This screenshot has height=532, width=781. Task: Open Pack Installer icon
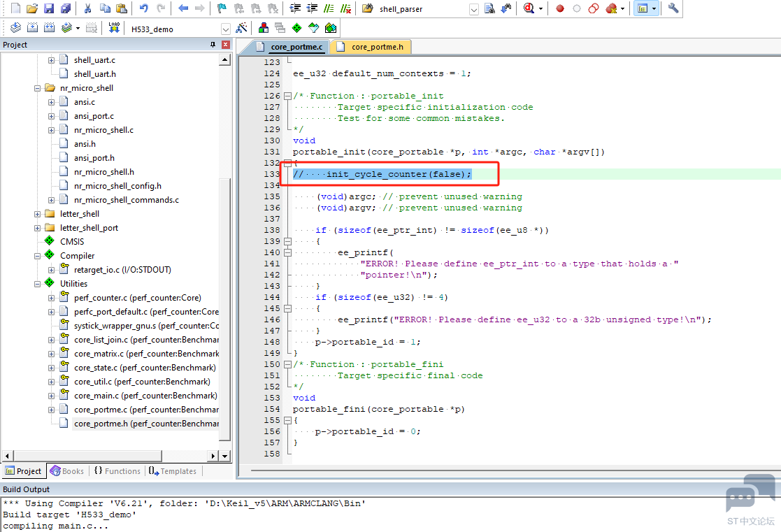(331, 28)
